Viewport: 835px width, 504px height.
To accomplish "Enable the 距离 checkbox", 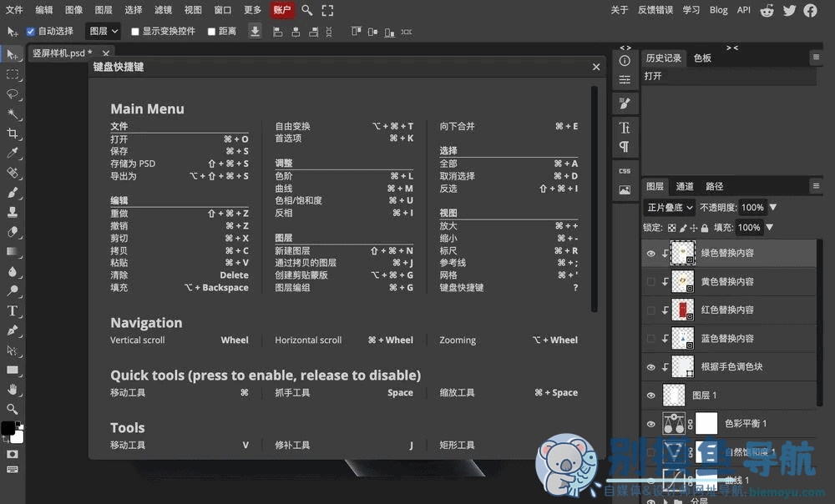I will coord(211,32).
